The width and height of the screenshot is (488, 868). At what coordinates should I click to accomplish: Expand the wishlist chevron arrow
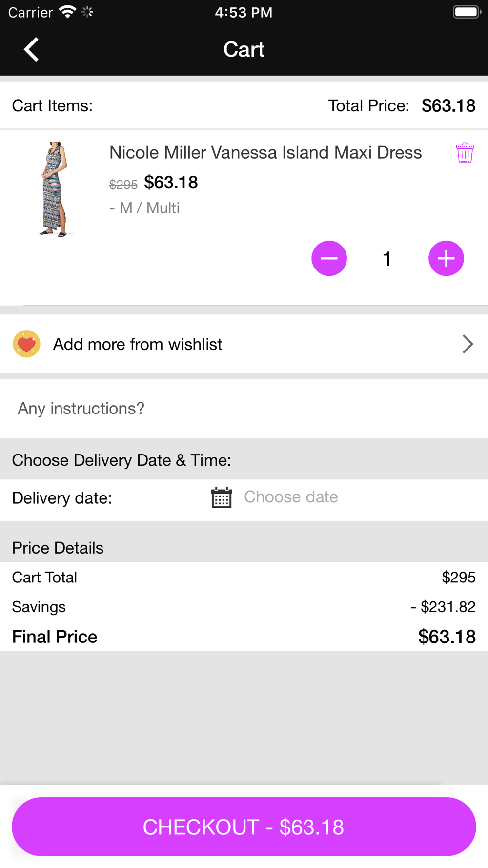[x=468, y=344]
